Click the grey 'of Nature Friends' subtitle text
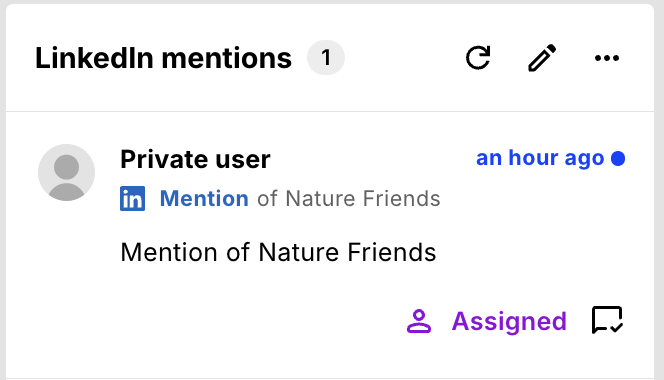Viewport: 664px width, 380px height. tap(349, 198)
